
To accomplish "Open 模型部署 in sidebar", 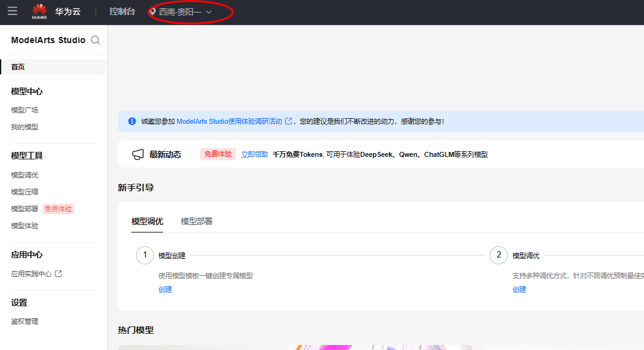I will click(24, 209).
